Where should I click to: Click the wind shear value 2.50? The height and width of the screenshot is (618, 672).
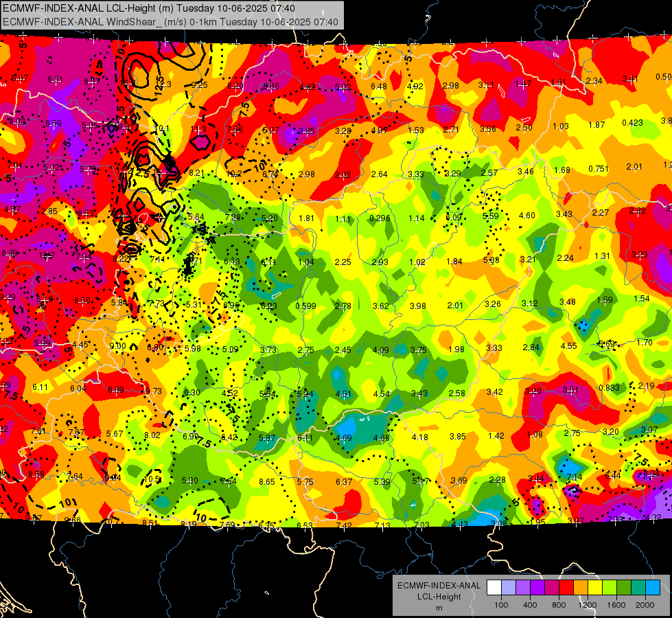(x=524, y=127)
